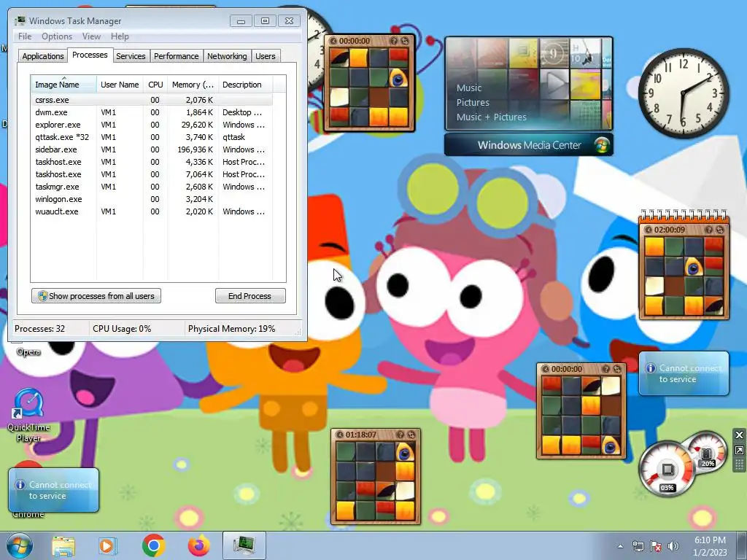Open the Windows Start menu
Screen dimensions: 747x560
(19, 545)
